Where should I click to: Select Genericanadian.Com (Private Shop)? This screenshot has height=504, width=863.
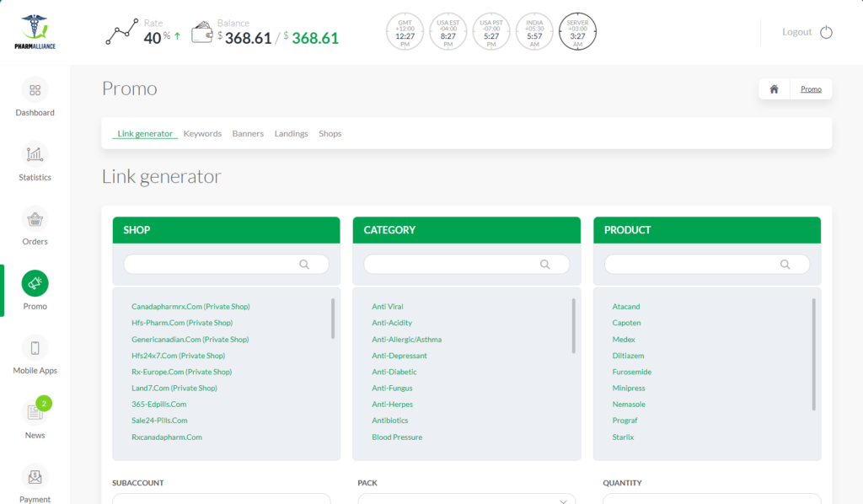click(x=190, y=340)
